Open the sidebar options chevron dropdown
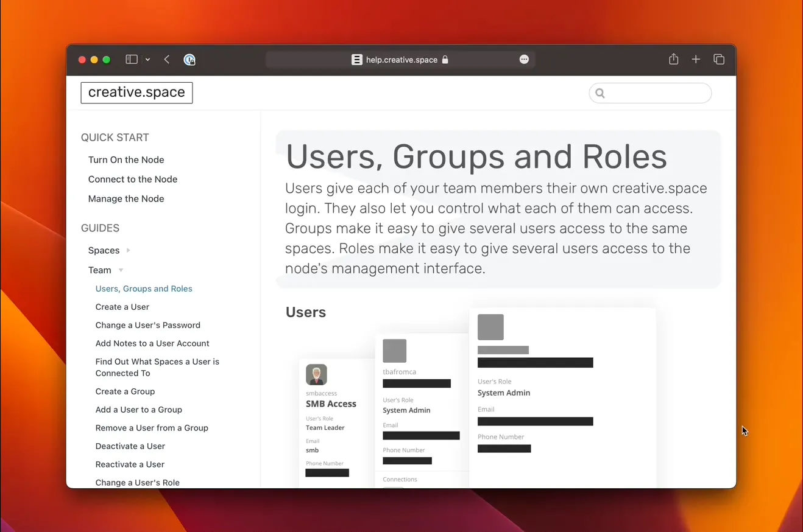 147,59
